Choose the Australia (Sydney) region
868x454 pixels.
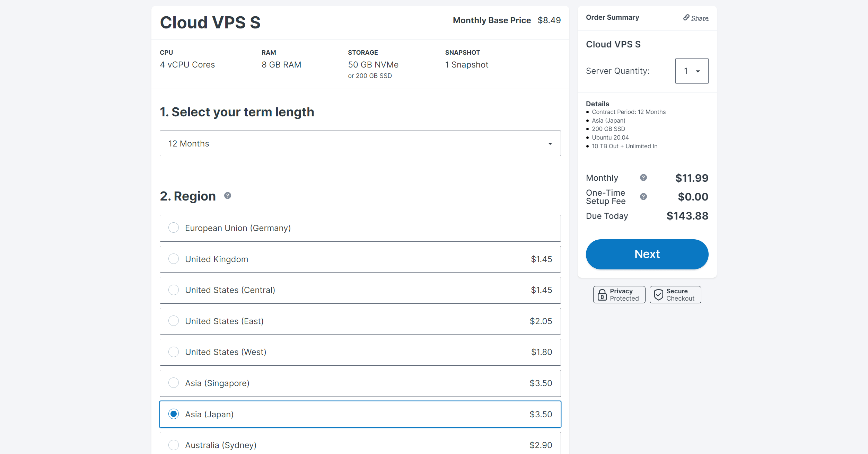pyautogui.click(x=360, y=443)
